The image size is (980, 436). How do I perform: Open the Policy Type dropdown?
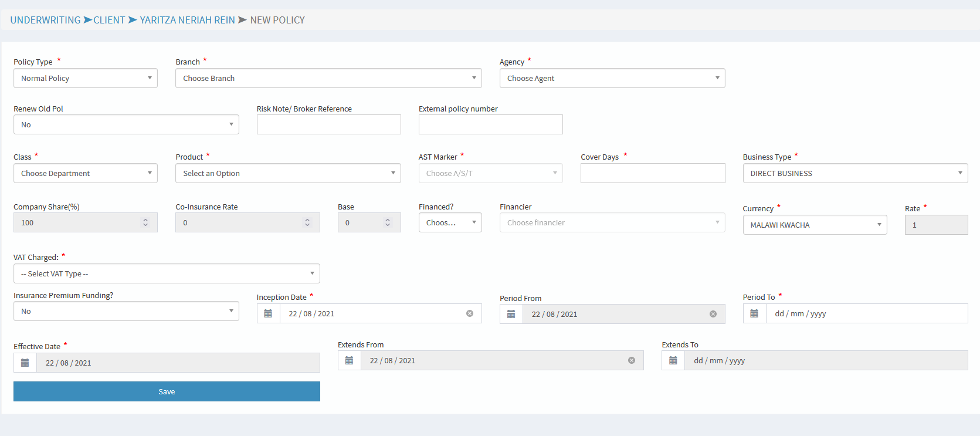click(86, 78)
